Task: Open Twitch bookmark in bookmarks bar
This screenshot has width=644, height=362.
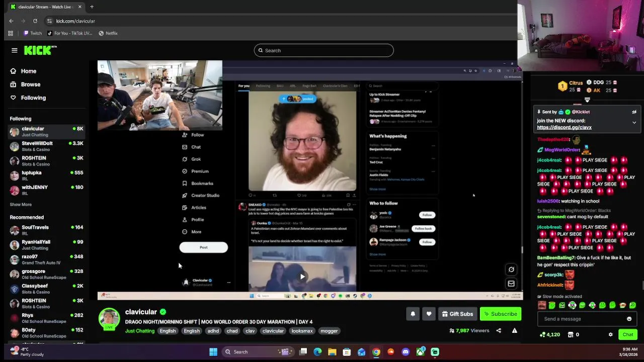Action: point(33,33)
